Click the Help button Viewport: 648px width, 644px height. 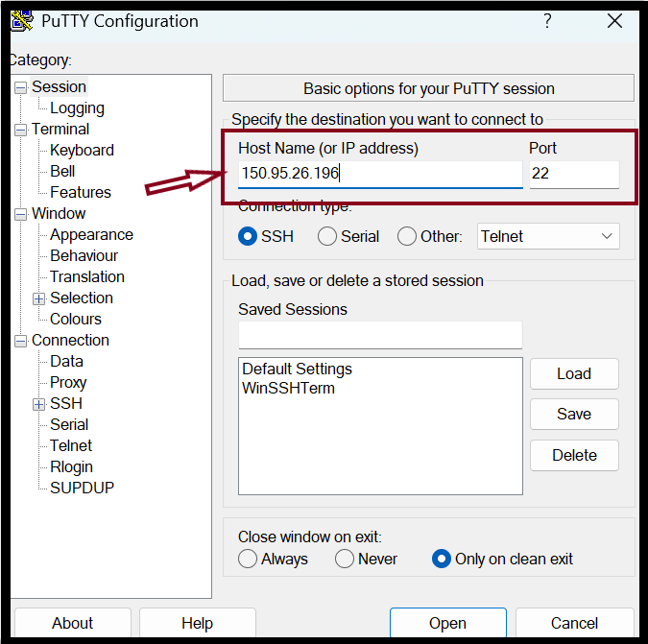click(197, 623)
